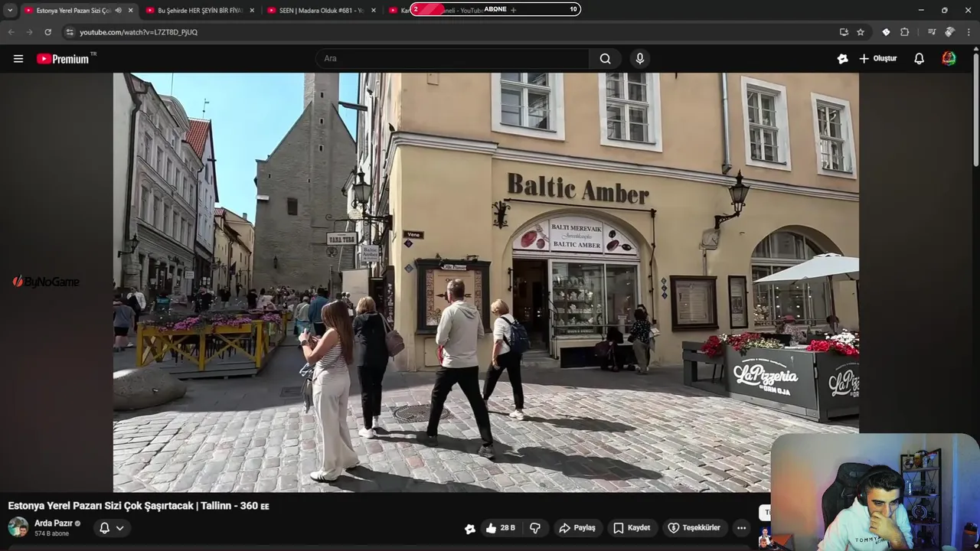
Task: Click the Paylaş share button
Action: pyautogui.click(x=577, y=528)
